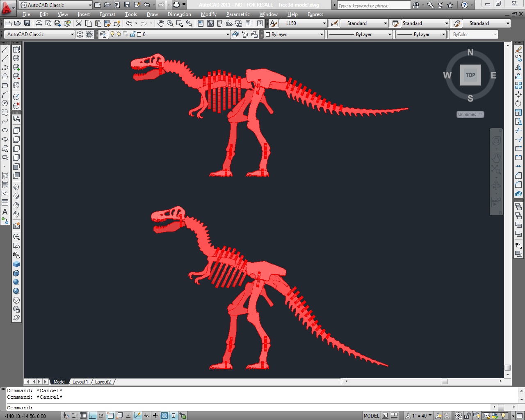The image size is (525, 420).
Task: Open the Parametric menu
Action: coord(238,14)
